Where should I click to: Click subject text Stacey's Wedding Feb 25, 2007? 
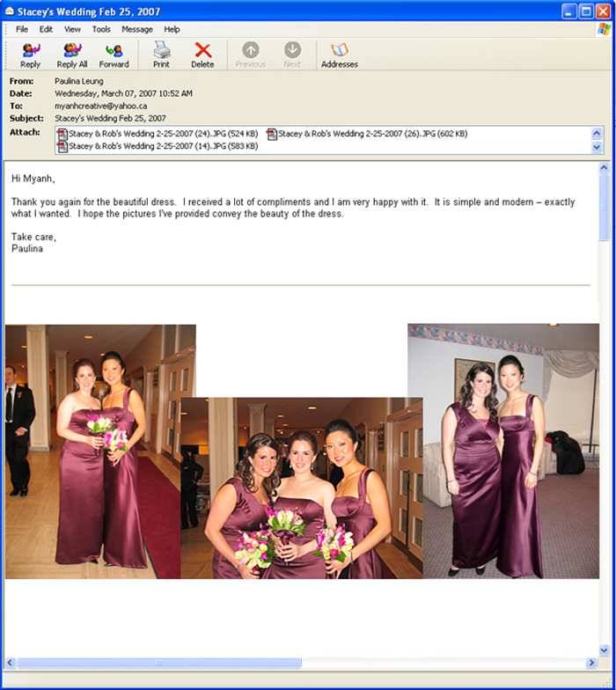click(111, 118)
